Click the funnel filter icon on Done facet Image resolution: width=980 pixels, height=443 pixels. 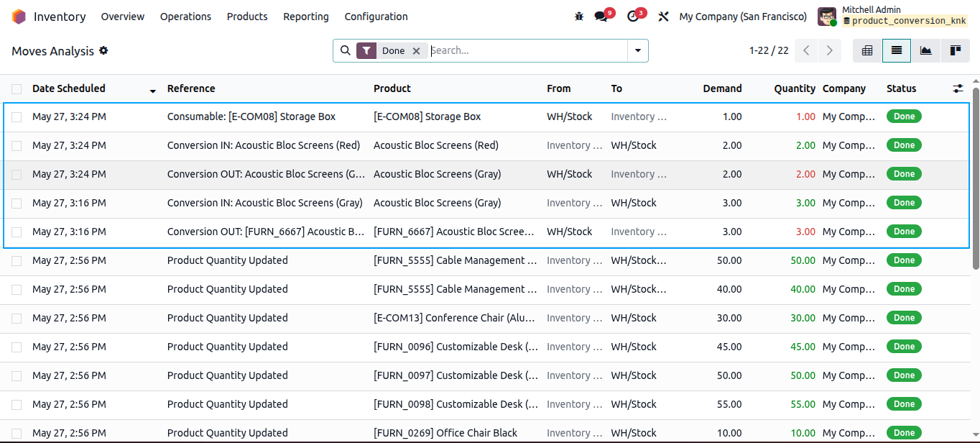tap(366, 50)
